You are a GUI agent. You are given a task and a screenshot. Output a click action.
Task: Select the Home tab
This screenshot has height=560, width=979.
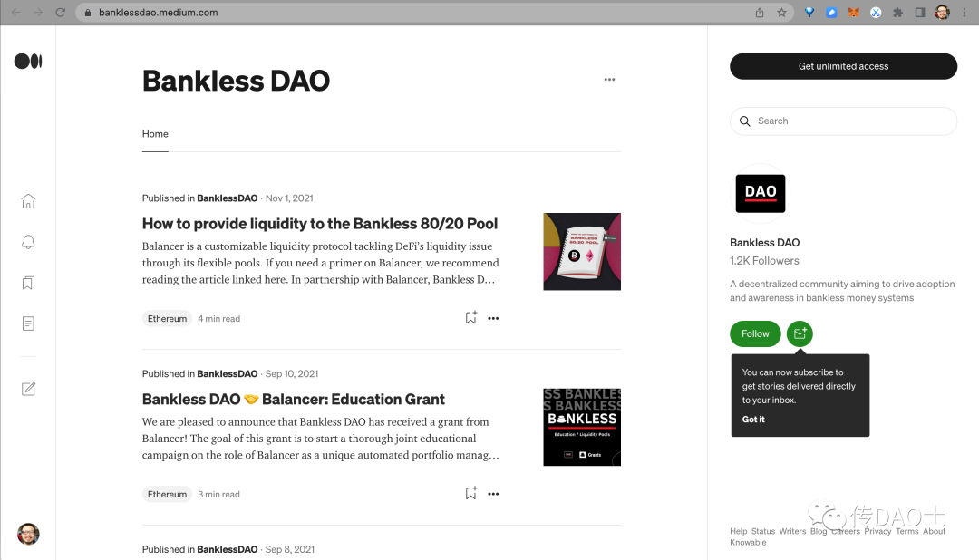point(155,133)
